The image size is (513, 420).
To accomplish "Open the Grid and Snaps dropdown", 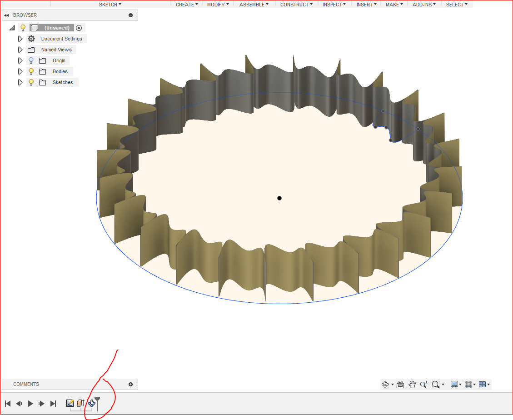I will click(469, 384).
